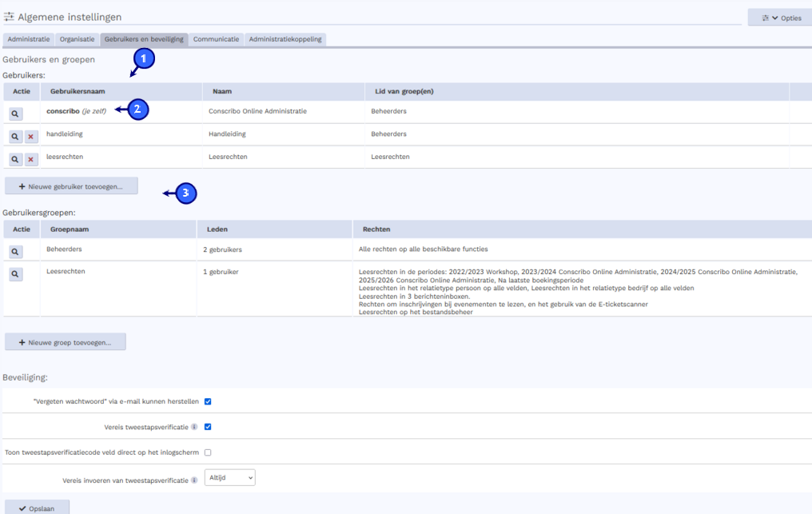Click 'Alle rechten op alle beschikbare functies'

(423, 249)
